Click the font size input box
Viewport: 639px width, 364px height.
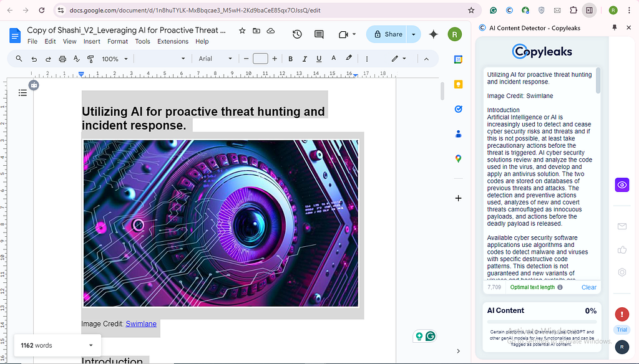(260, 59)
